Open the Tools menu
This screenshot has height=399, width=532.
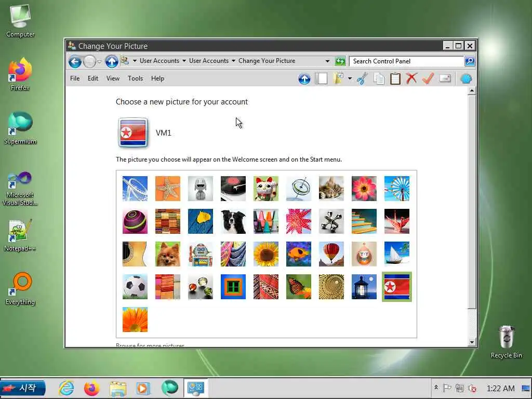(136, 78)
